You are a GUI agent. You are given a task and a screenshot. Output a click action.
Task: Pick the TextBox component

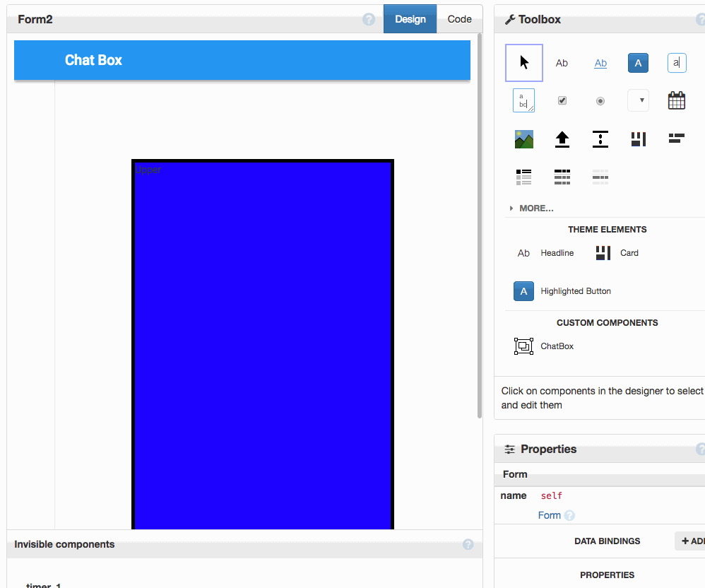pos(677,63)
